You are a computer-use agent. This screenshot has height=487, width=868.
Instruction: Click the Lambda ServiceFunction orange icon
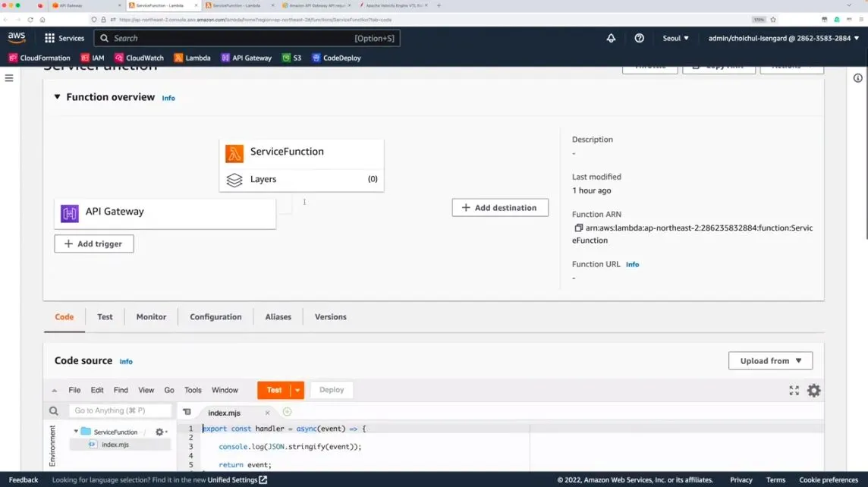pos(234,152)
